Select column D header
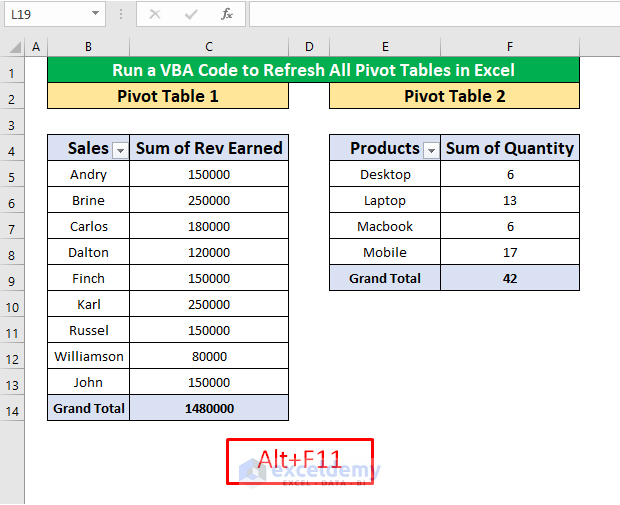This screenshot has height=505, width=620. point(309,47)
